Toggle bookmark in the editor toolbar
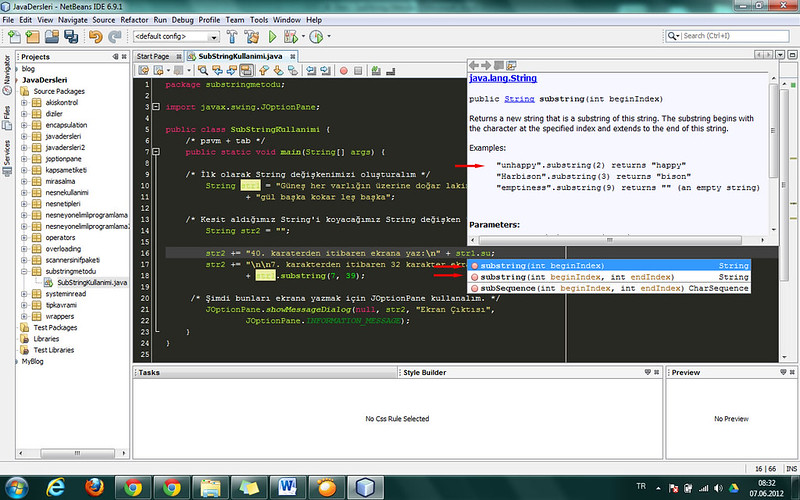The width and height of the screenshot is (800, 500). [x=292, y=70]
